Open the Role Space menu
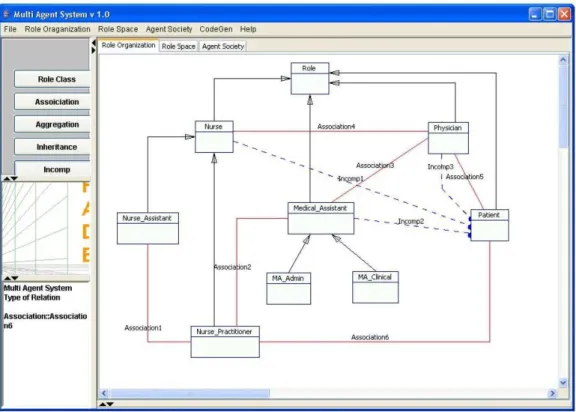This screenshot has width=576, height=412. (x=118, y=29)
